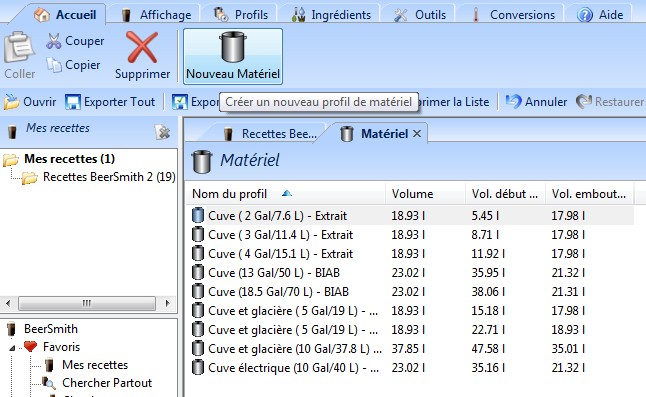Click Exporter Tout toolbar button
646x397 pixels.
click(110, 102)
